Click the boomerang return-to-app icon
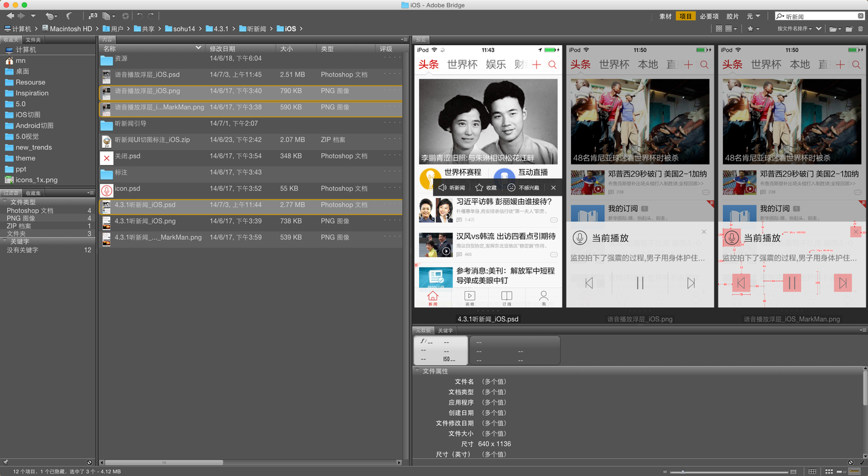868x476 pixels. pos(70,16)
